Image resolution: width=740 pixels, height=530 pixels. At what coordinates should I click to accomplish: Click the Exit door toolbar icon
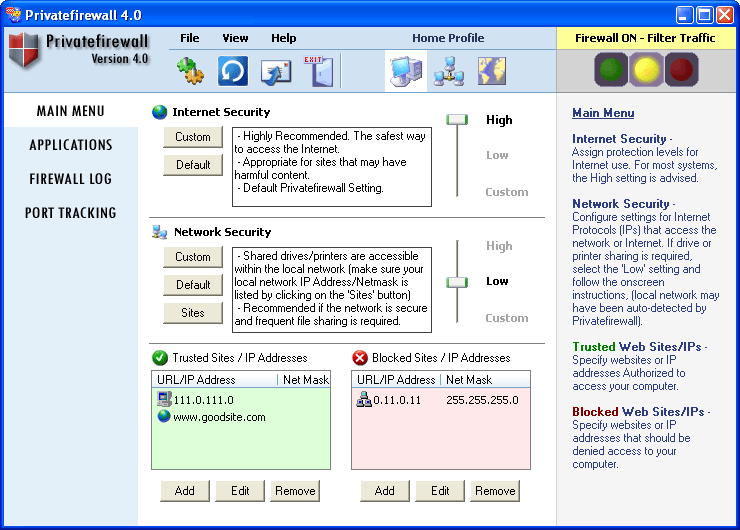[319, 71]
